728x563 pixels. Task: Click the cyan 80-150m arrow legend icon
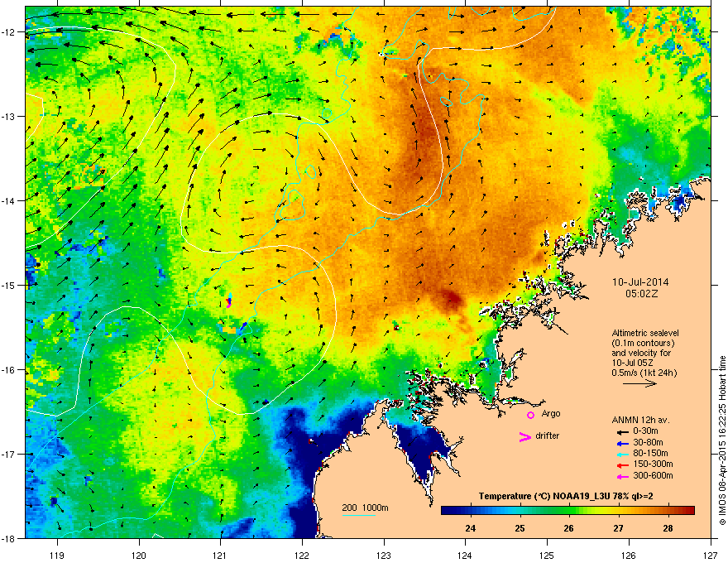pos(623,455)
